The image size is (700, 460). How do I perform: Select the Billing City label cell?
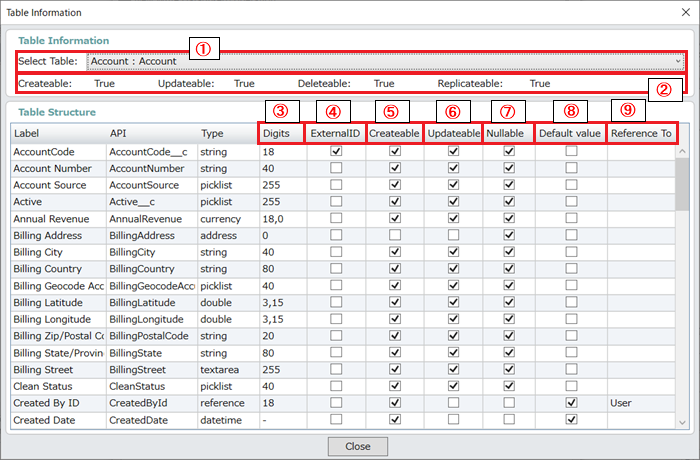coord(58,252)
